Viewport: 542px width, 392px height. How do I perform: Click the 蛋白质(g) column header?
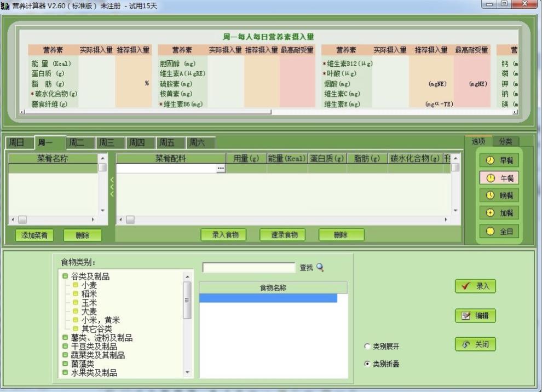click(327, 158)
